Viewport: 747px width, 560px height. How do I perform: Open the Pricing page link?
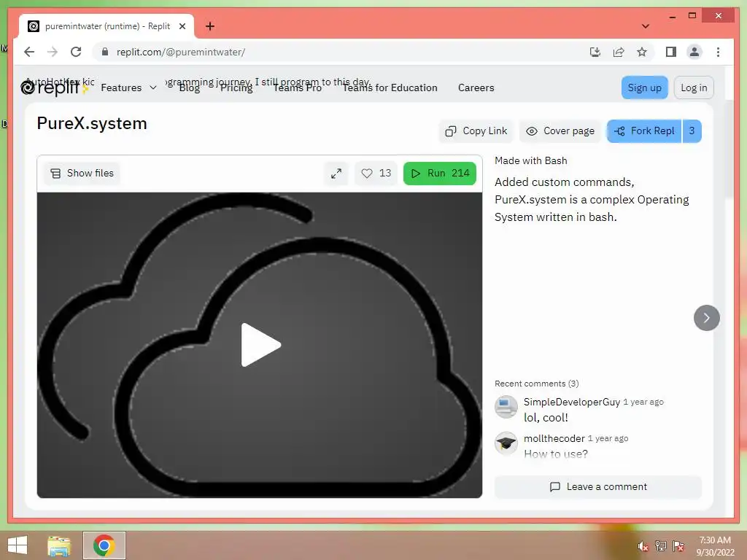[x=236, y=87]
